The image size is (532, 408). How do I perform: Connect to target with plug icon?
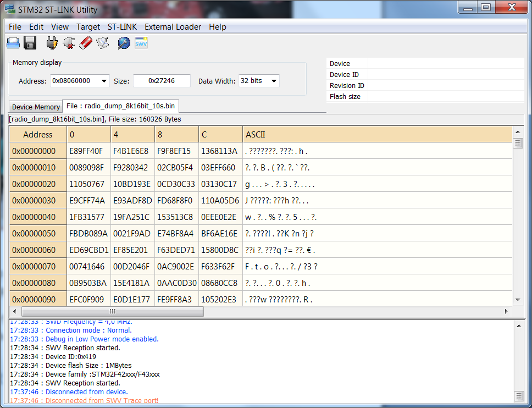tap(52, 43)
